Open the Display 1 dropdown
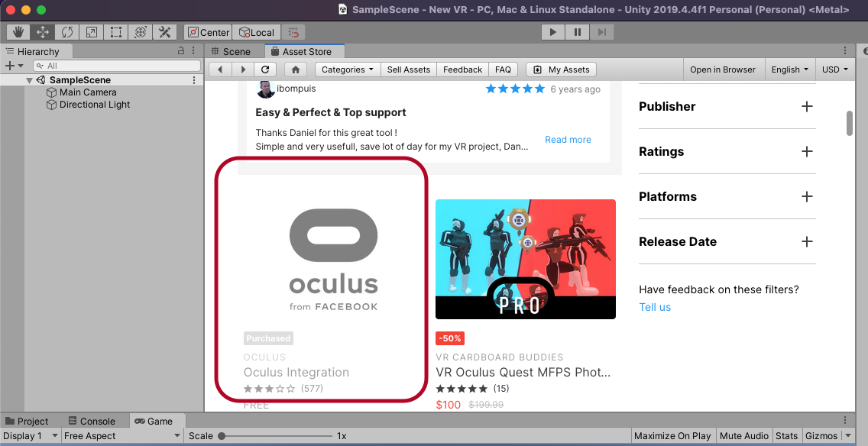 [31, 436]
